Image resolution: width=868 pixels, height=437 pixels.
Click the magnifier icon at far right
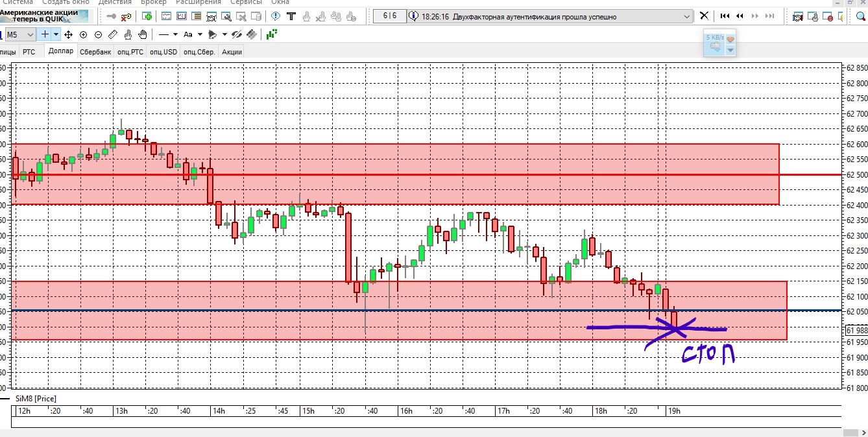pyautogui.click(x=860, y=16)
